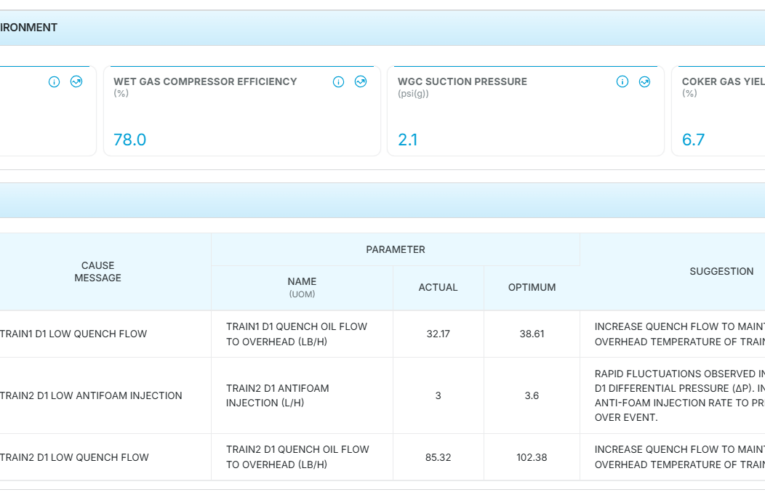Select actual value 85.32

(438, 457)
